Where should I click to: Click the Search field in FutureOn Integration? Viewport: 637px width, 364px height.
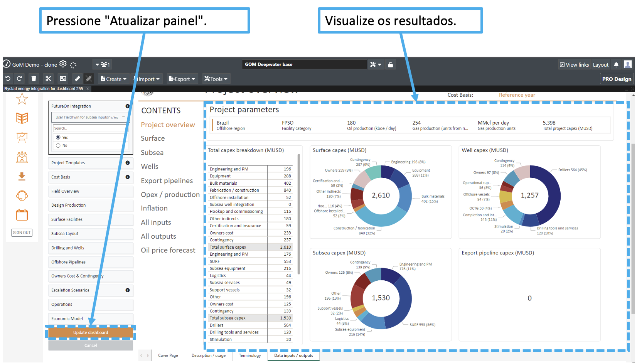point(90,128)
